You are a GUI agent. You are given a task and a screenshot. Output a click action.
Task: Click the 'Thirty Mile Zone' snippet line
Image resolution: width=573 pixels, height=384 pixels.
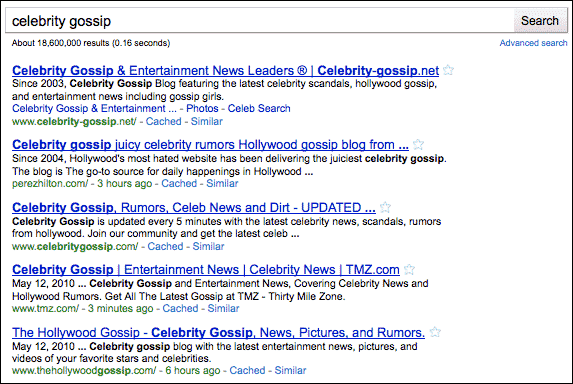pos(179,296)
